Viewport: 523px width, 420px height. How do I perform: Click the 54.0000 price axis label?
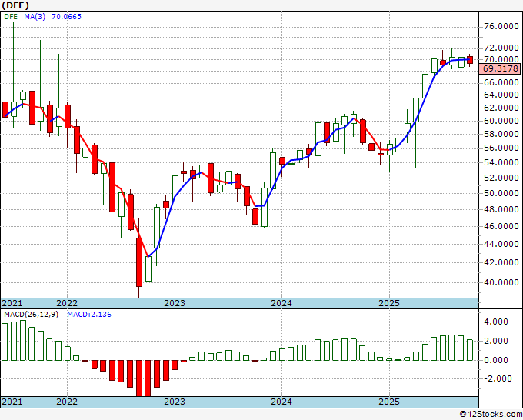tap(501, 163)
